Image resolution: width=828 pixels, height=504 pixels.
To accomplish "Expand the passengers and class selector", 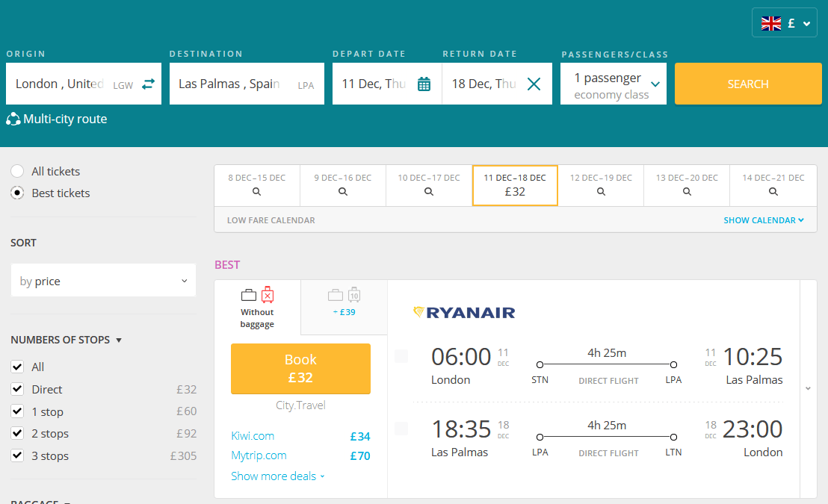I will click(x=614, y=84).
